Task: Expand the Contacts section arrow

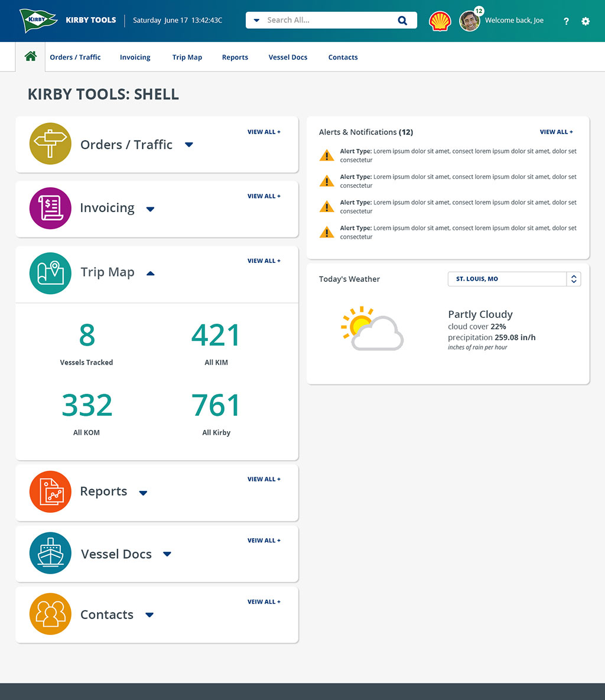Action: tap(149, 615)
